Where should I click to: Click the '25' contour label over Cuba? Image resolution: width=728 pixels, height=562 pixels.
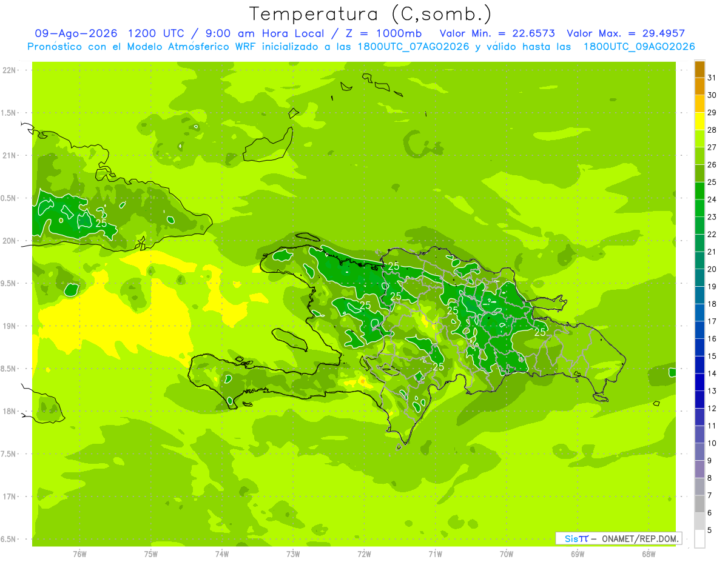[101, 223]
